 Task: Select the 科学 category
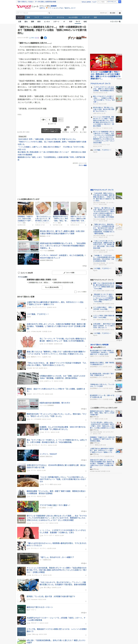pos(71,21)
